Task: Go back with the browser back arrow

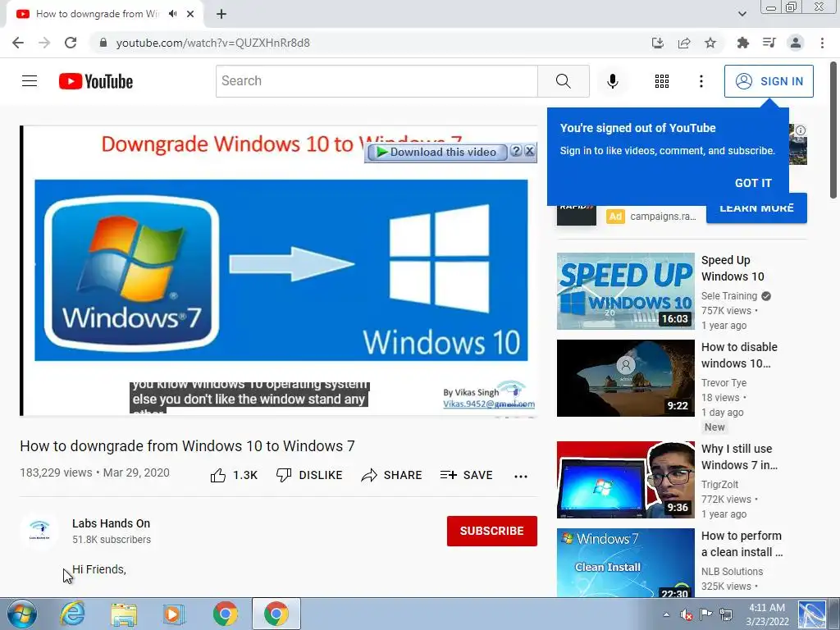Action: pos(18,43)
